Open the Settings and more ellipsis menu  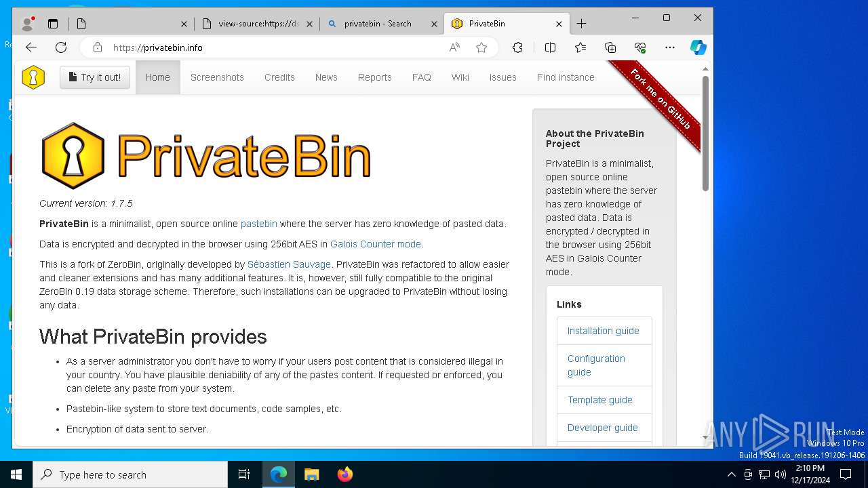coord(670,47)
